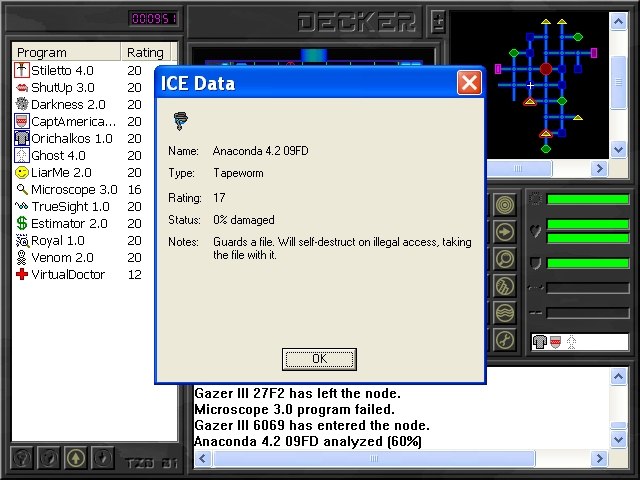Click log line 'Microscope 3.0 program failed.'
This screenshot has width=640, height=480.
coord(294,409)
